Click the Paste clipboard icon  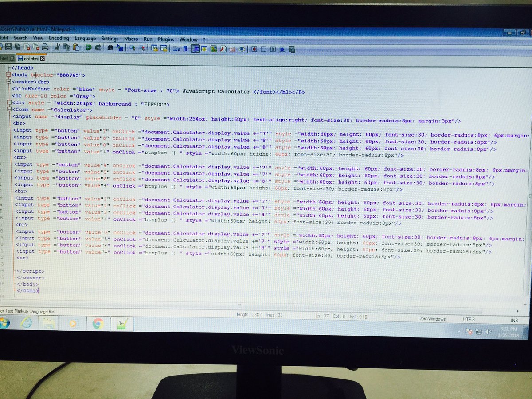(76, 47)
